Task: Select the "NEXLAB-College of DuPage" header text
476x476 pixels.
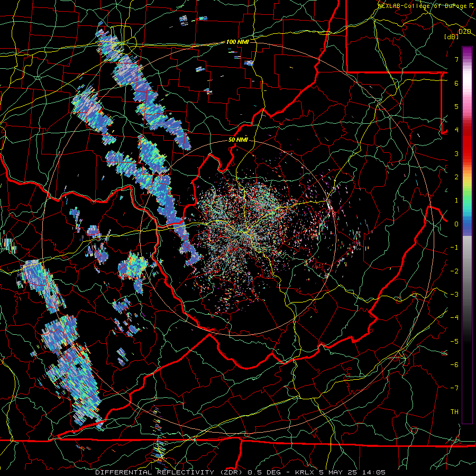Action: coord(422,6)
